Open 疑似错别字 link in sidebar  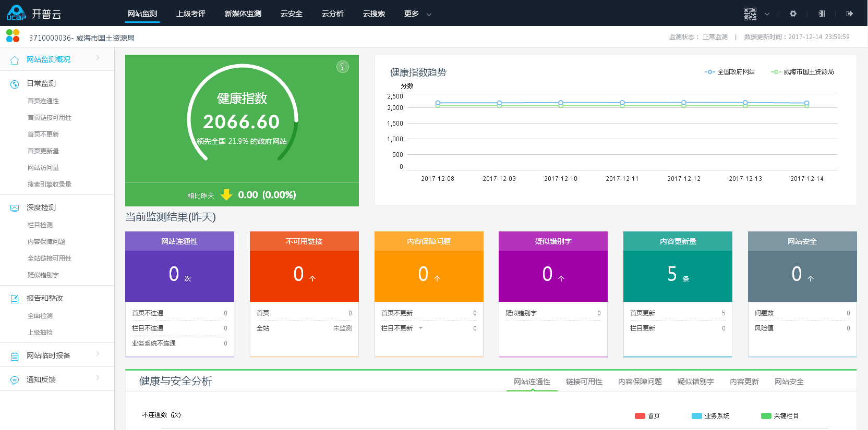click(43, 275)
